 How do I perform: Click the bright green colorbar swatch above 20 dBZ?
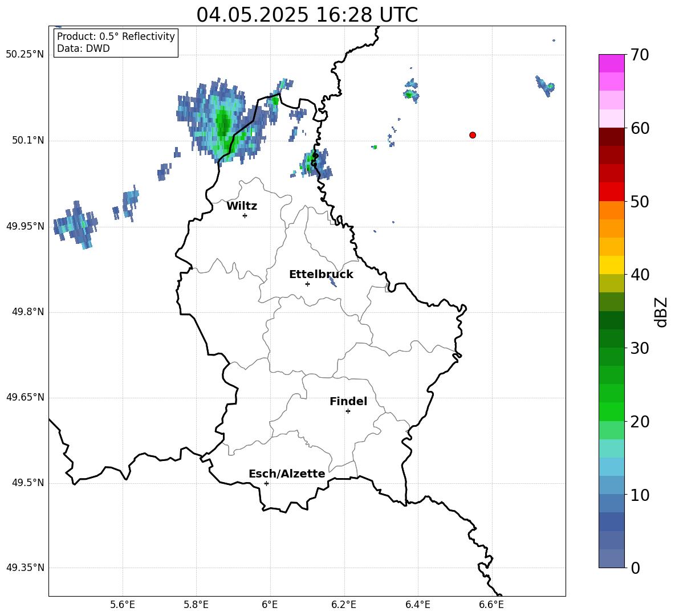pyautogui.click(x=611, y=411)
